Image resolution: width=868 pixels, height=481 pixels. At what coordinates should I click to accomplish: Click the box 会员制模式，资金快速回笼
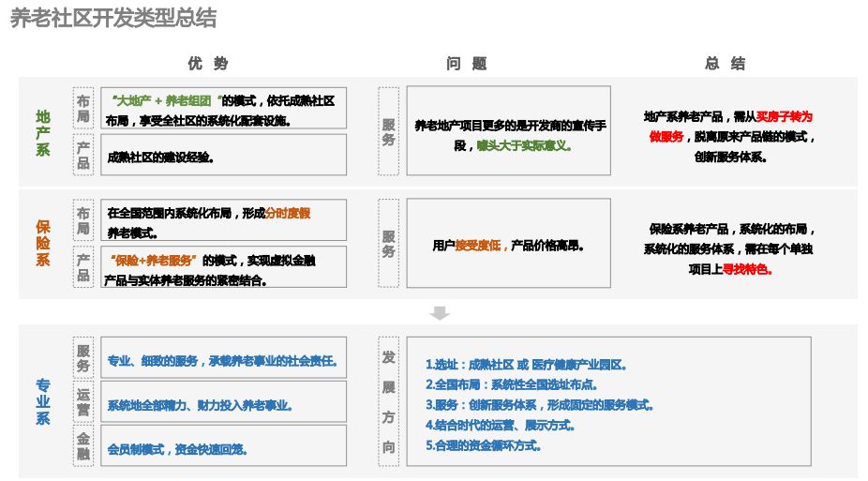(224, 446)
